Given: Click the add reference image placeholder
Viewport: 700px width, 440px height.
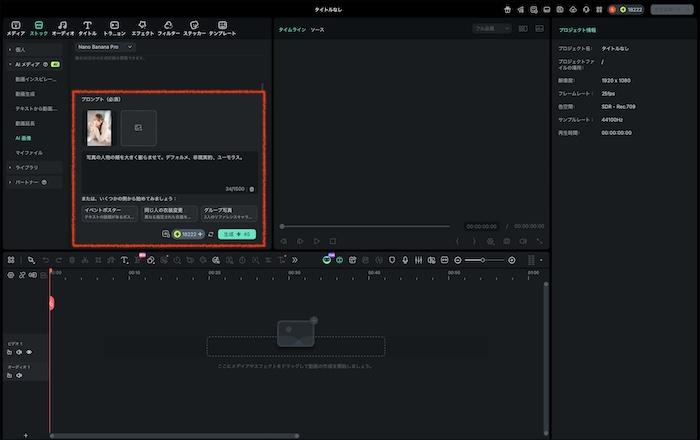Looking at the screenshot, I should tap(139, 128).
